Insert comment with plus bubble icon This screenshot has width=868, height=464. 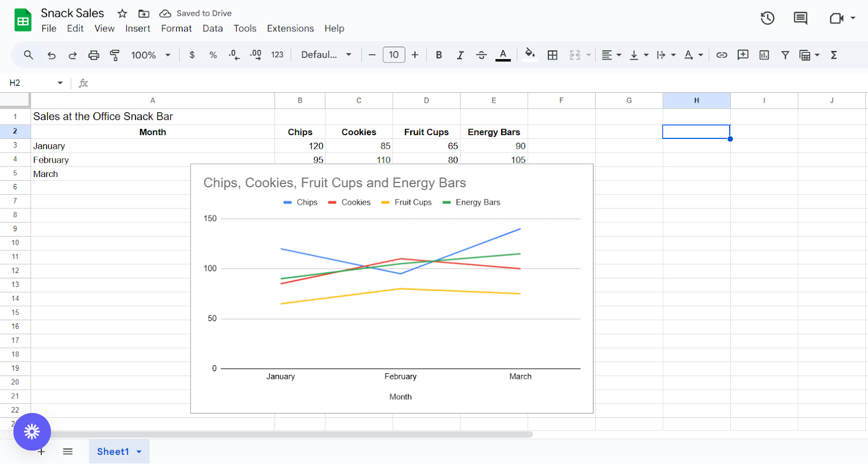click(x=743, y=55)
